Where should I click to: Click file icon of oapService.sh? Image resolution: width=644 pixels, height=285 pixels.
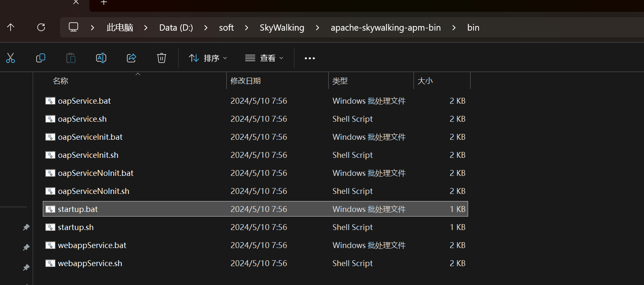(x=50, y=119)
